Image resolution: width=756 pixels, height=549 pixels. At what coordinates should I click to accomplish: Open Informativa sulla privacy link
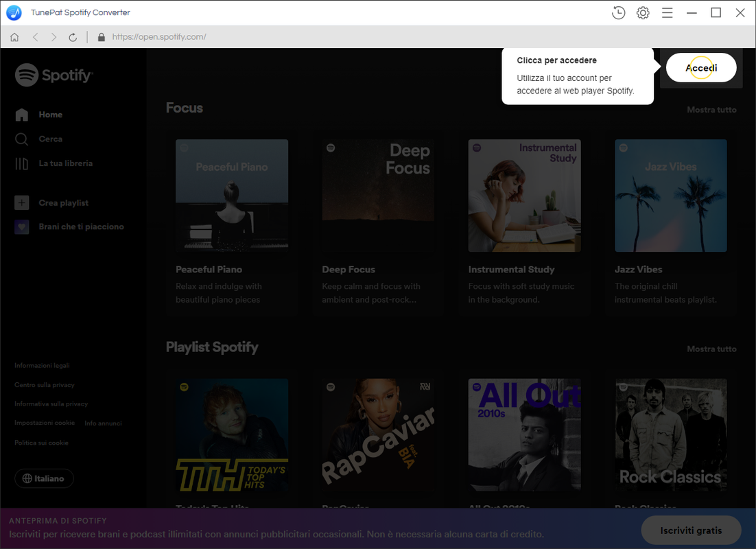[x=51, y=404]
